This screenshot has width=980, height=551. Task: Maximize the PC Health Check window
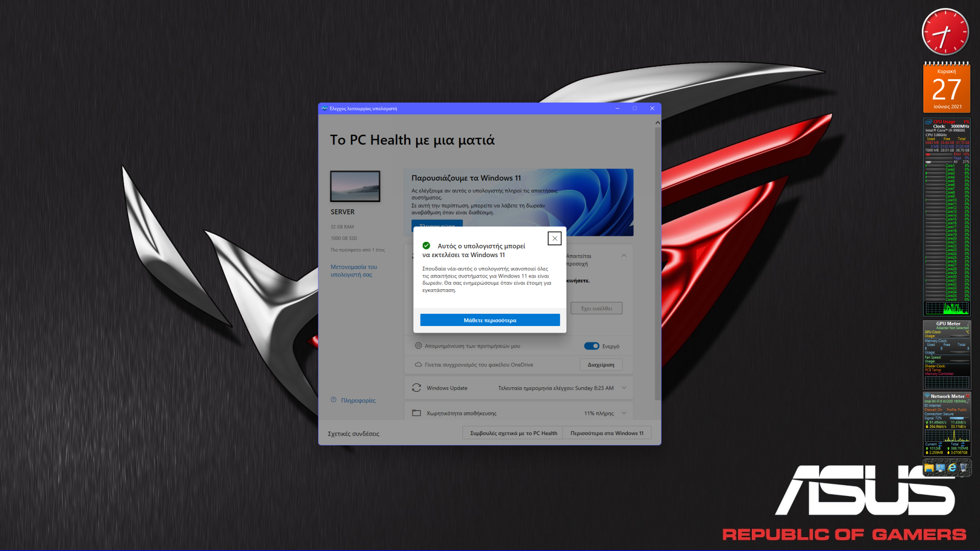634,108
